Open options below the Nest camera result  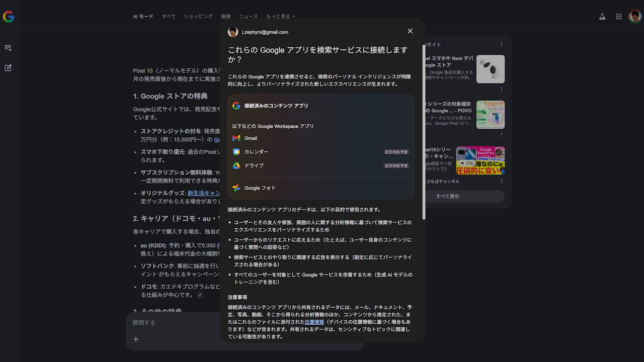[x=502, y=89]
